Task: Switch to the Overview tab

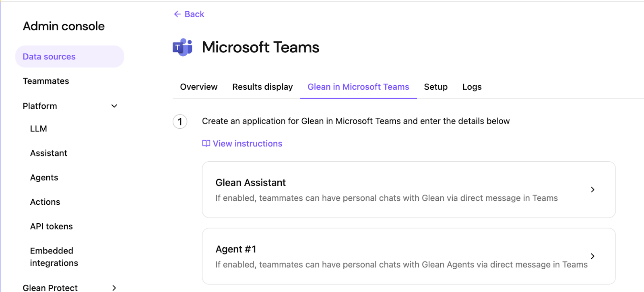Action: [x=199, y=87]
